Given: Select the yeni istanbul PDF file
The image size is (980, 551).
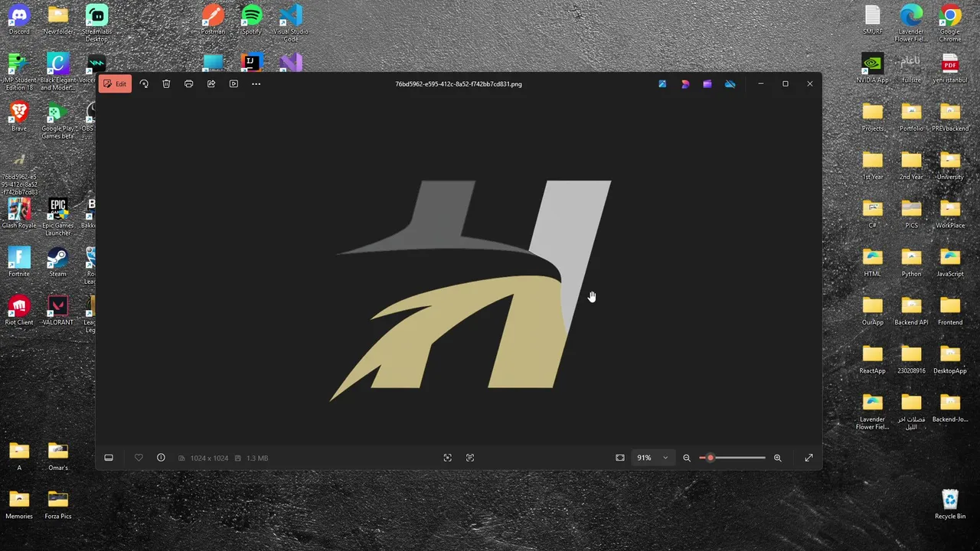Looking at the screenshot, I should point(950,68).
